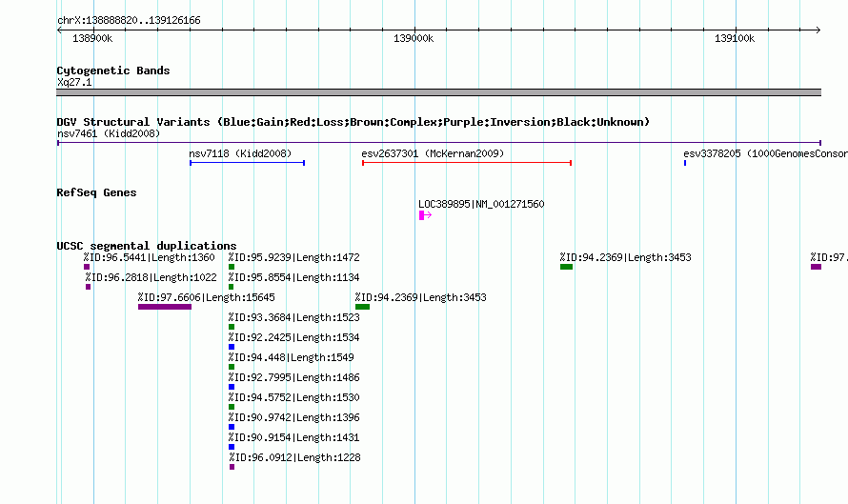
Task: Click the green %ID:94.2369 block below esv2637301
Action: point(362,307)
